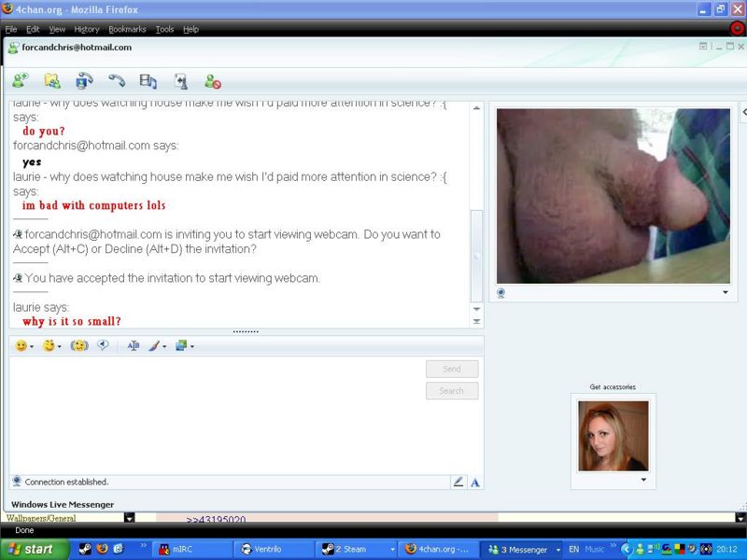Open the Bookmarks menu in Firefox
This screenshot has height=560, width=747.
[127, 29]
